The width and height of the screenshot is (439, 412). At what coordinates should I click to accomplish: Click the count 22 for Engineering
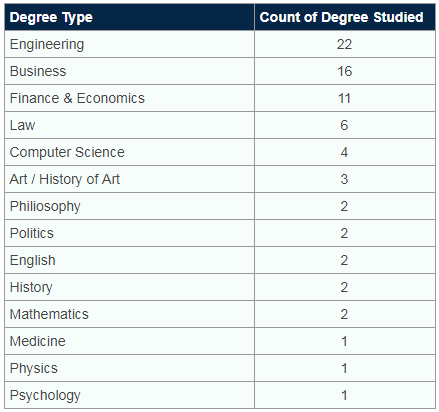345,44
